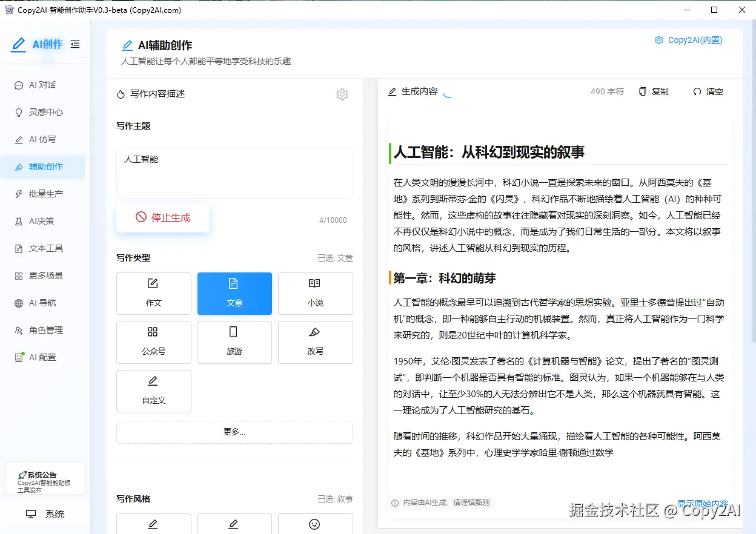Click the AI 导航 globe icon
This screenshot has height=534, width=756.
coord(19,303)
